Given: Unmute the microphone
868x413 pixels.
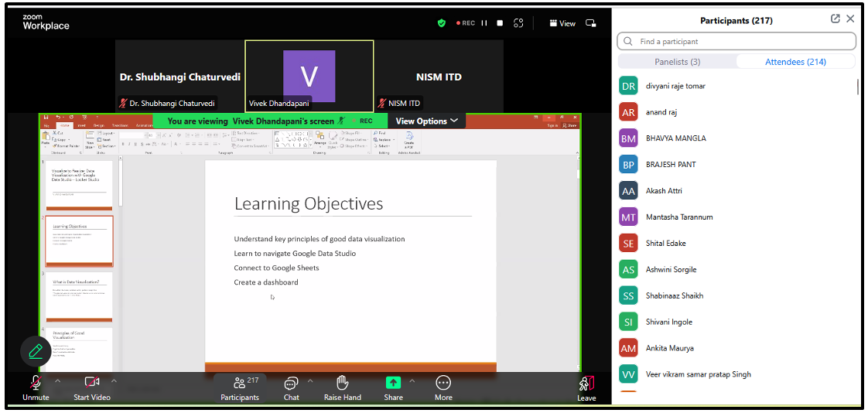Looking at the screenshot, I should [36, 387].
